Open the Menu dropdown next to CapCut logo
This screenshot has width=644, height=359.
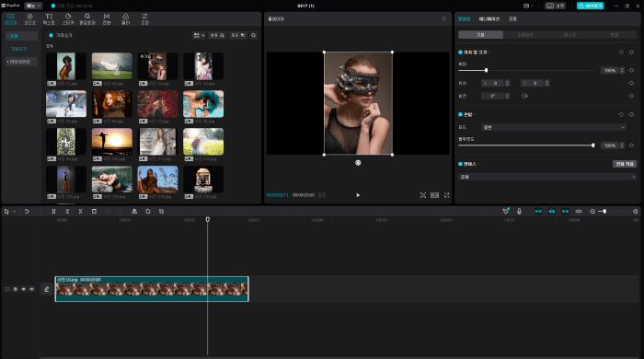tap(33, 6)
